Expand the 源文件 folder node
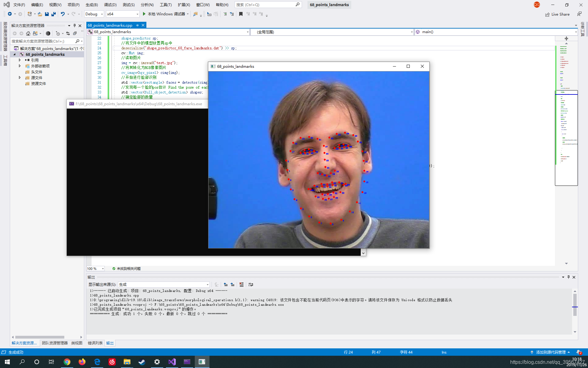The height and width of the screenshot is (368, 588). [x=20, y=78]
